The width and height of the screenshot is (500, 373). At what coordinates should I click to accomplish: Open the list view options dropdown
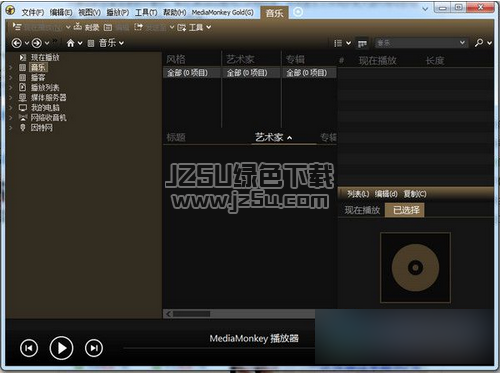click(342, 43)
